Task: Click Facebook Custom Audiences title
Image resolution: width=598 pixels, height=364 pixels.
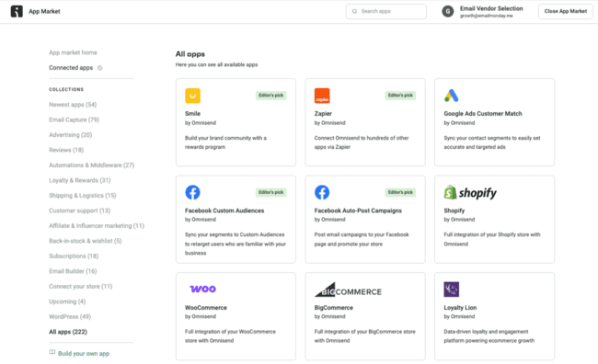Action: tap(224, 210)
